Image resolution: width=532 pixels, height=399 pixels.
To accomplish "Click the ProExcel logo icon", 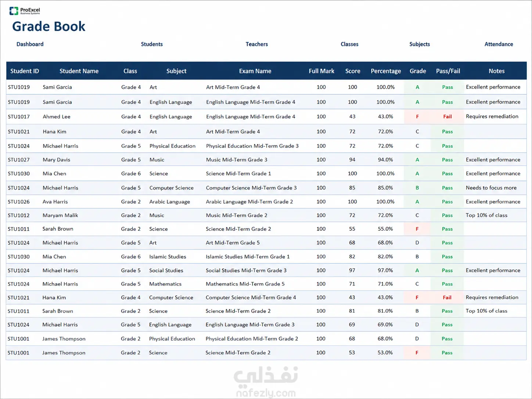I will pyautogui.click(x=14, y=11).
